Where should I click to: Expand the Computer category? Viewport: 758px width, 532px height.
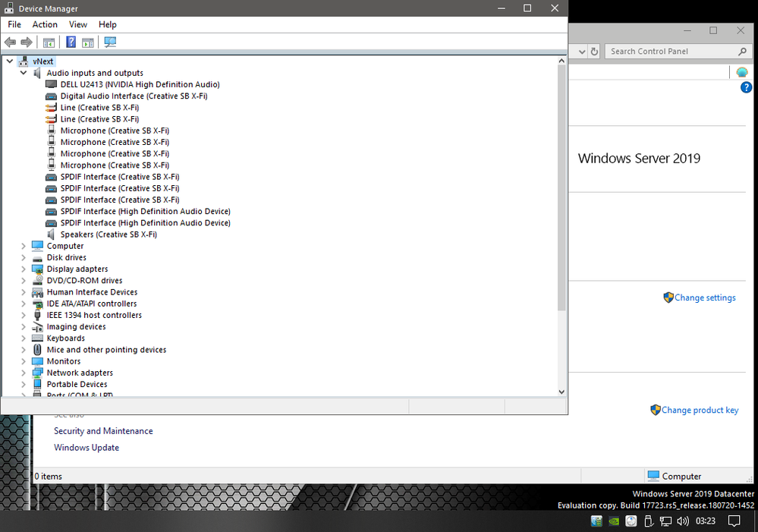(x=24, y=246)
